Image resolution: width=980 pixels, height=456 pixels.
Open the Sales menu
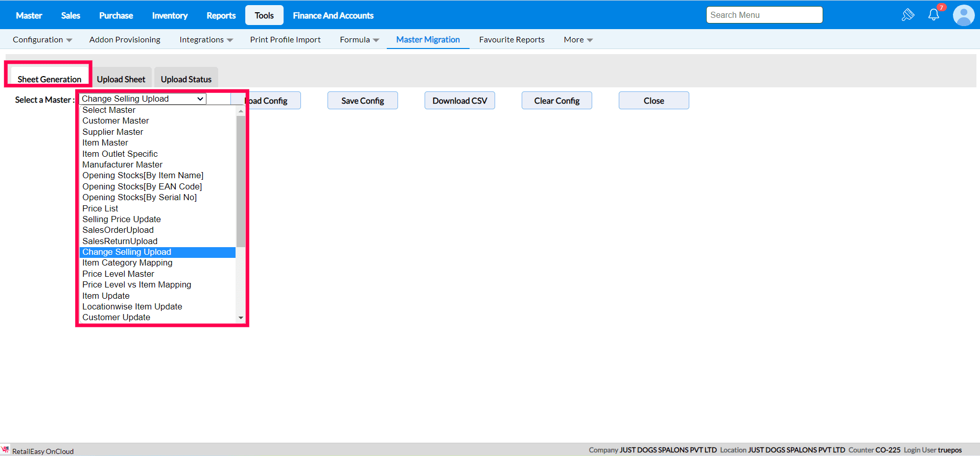click(71, 15)
